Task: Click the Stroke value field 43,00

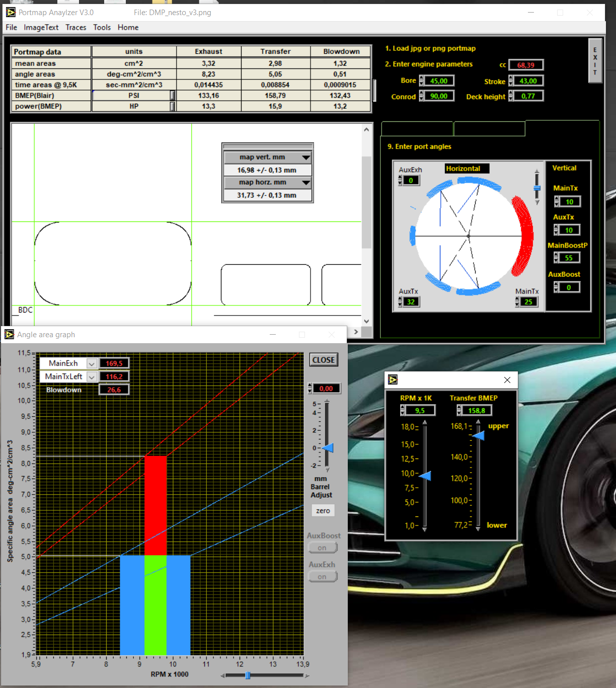Action: click(528, 81)
